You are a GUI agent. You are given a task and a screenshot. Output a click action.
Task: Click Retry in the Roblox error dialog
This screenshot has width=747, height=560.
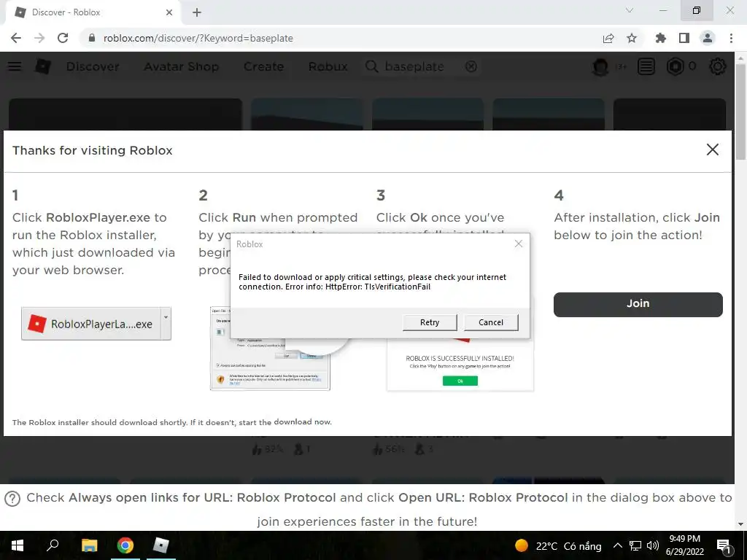pos(429,322)
